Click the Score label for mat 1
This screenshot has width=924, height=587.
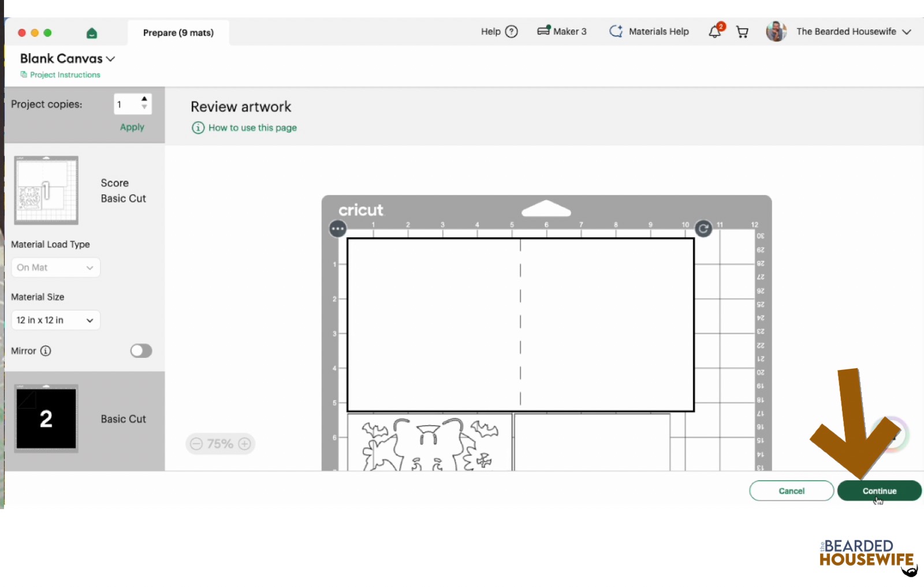click(x=115, y=183)
